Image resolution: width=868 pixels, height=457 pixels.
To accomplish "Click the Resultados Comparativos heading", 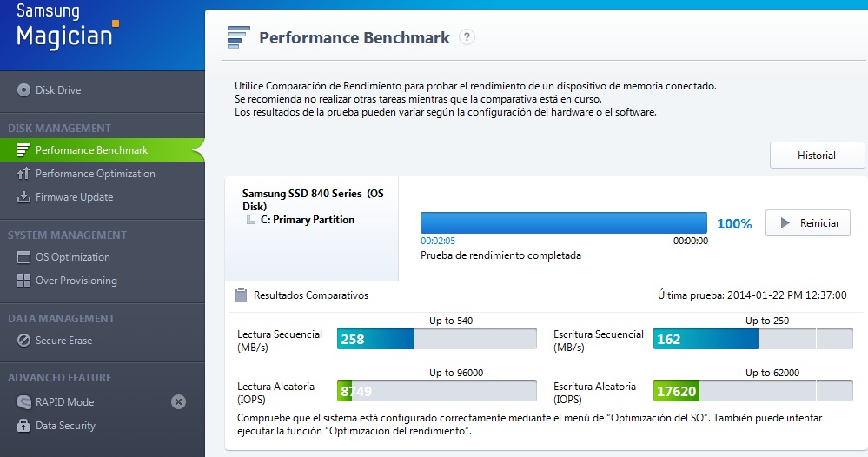I will pyautogui.click(x=311, y=295).
